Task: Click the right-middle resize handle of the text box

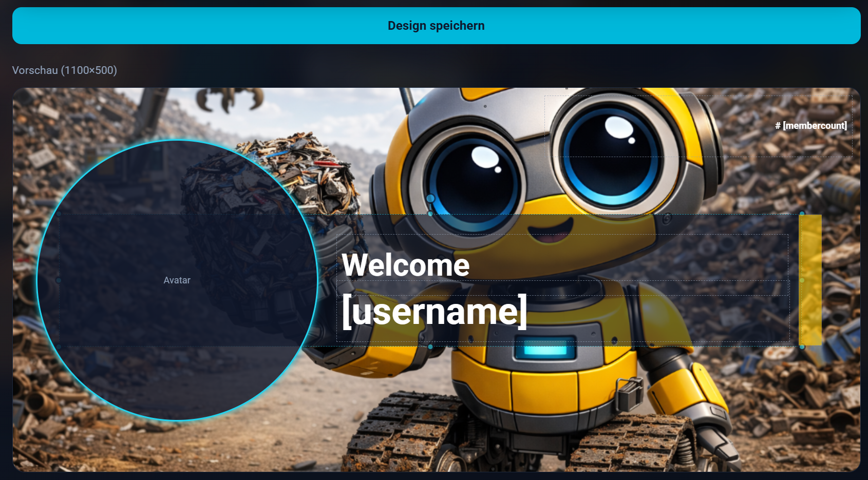Action: click(801, 281)
